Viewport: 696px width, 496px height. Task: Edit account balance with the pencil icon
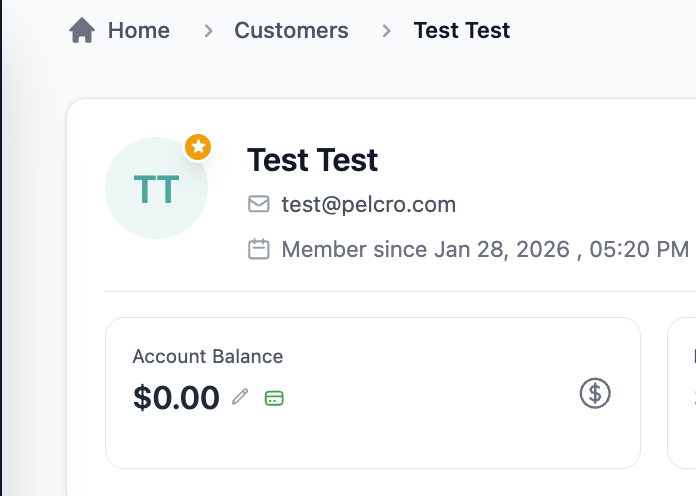coord(240,398)
